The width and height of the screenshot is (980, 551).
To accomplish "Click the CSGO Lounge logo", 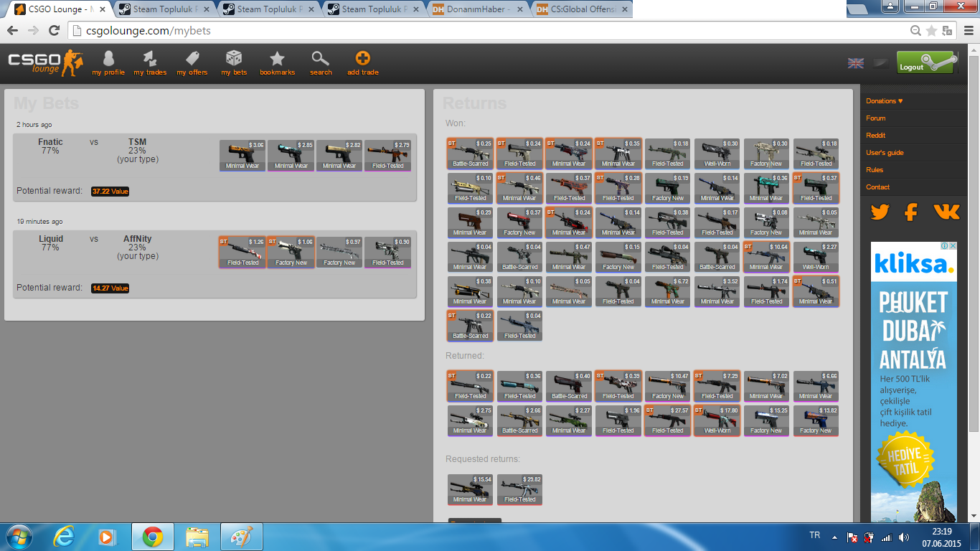I will point(46,63).
